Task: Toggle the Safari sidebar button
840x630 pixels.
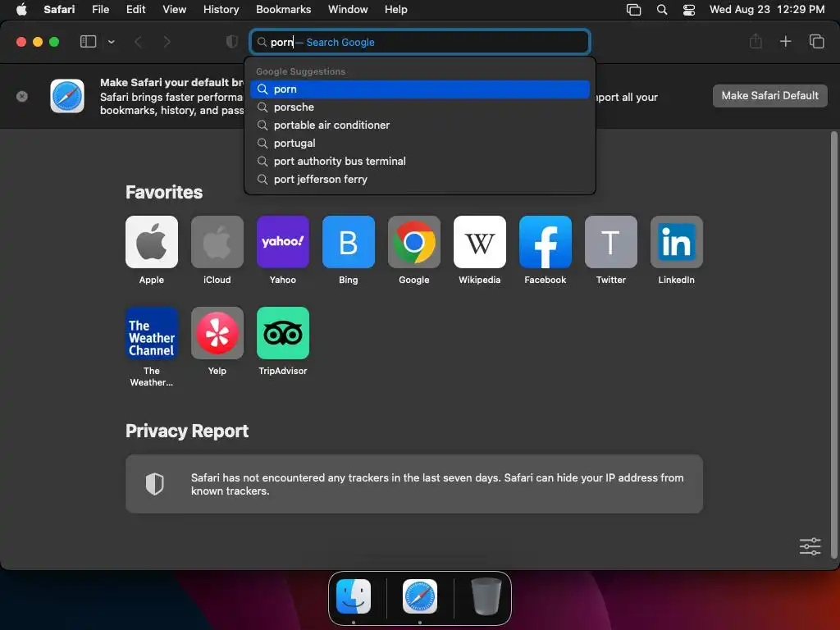Action: pyautogui.click(x=88, y=42)
